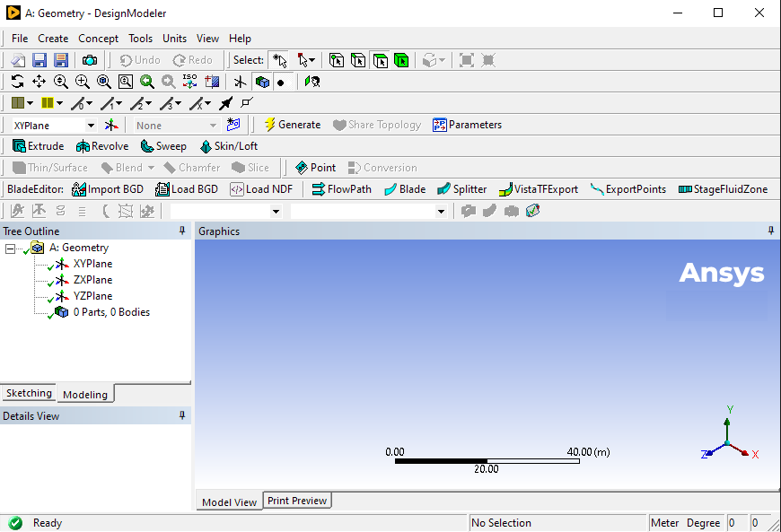
Task: Click the VistaTFExport tool
Action: [539, 189]
